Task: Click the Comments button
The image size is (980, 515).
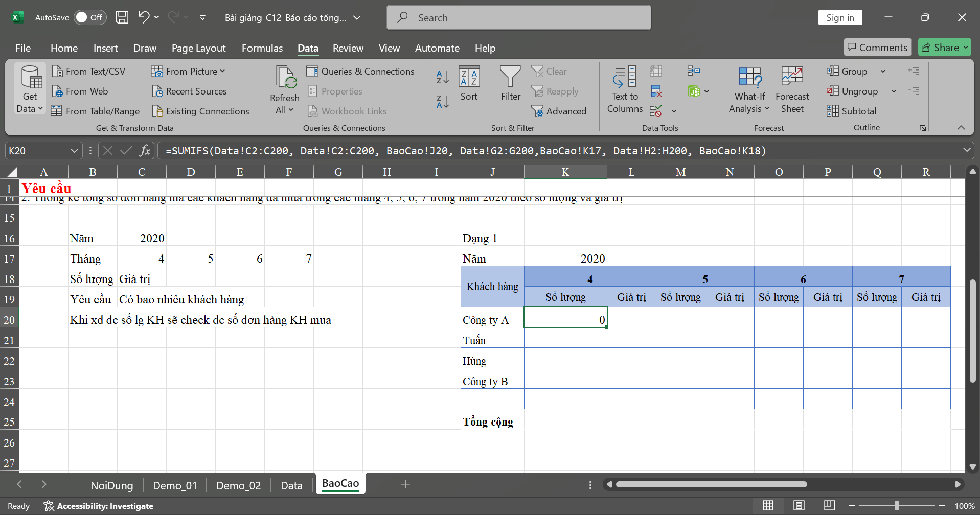Action: click(x=877, y=48)
